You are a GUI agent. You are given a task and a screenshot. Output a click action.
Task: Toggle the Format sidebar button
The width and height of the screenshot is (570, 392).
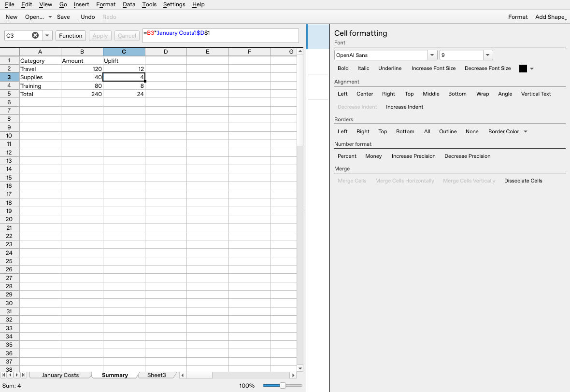518,17
